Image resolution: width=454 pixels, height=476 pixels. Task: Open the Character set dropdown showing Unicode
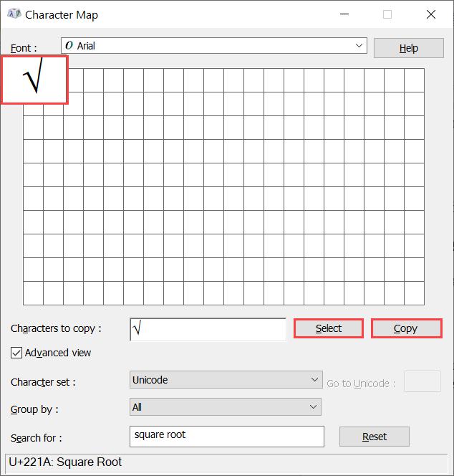(226, 379)
